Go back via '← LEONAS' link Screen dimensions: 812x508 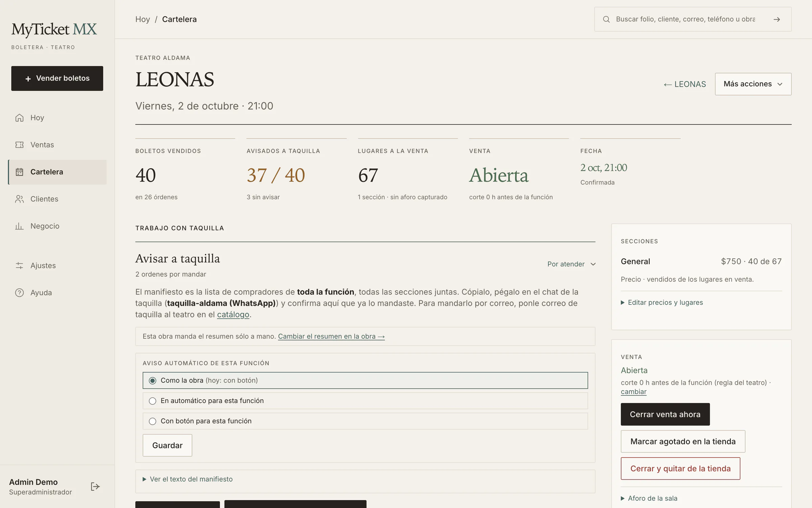click(685, 84)
